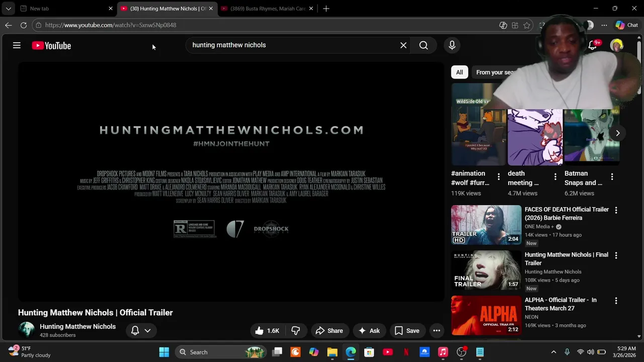Open the red music app on taskbar

click(443, 352)
